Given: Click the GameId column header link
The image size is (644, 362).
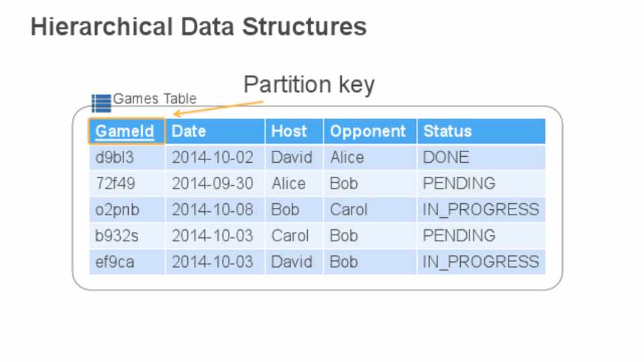Looking at the screenshot, I should point(125,131).
